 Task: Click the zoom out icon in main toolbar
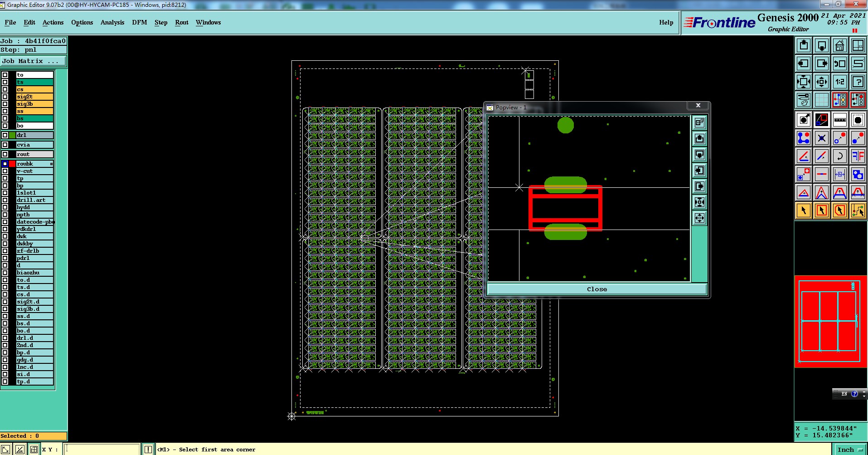click(x=822, y=82)
